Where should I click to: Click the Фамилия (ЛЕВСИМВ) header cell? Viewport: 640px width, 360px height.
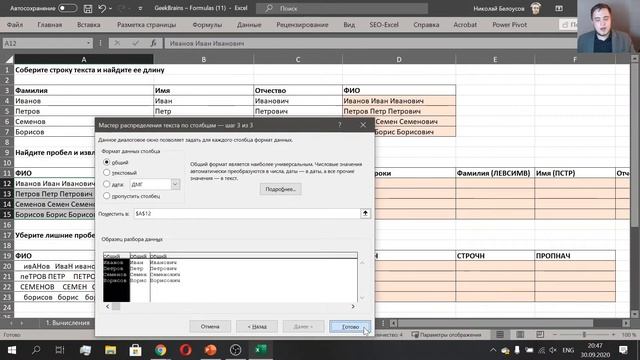pos(495,173)
